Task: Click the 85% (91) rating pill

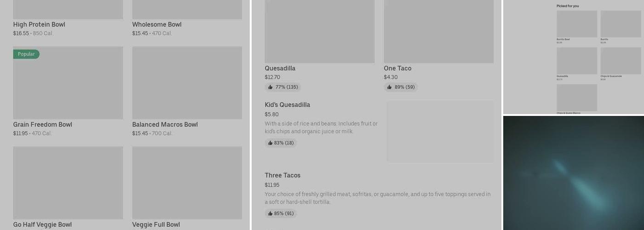Action: (281, 213)
